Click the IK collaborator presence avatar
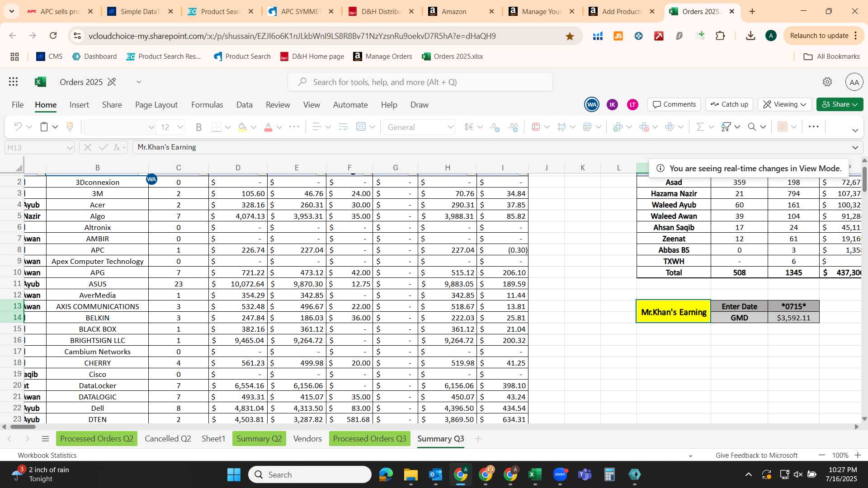Viewport: 868px width, 488px height. (612, 104)
